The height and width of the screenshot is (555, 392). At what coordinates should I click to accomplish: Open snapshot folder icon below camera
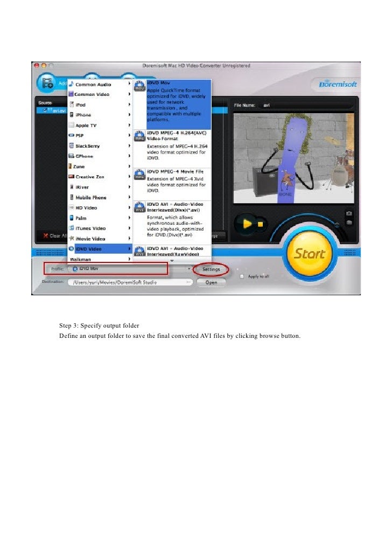[349, 223]
